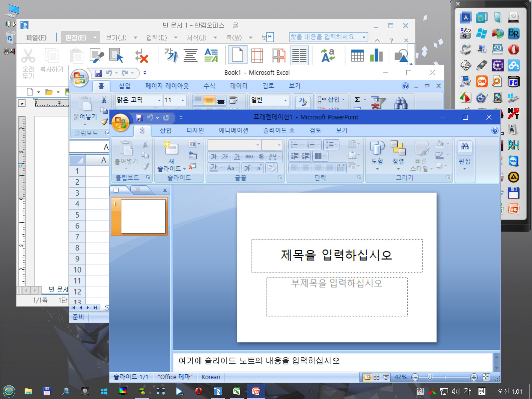Expand New Slide dropdown arrow in PowerPoint
The height and width of the screenshot is (399, 532).
pyautogui.click(x=184, y=169)
